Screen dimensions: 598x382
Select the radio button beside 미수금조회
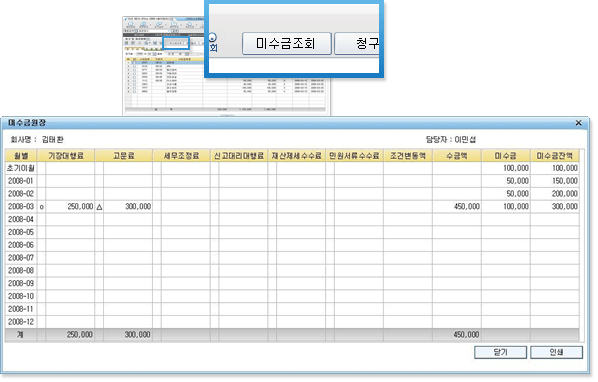(212, 37)
